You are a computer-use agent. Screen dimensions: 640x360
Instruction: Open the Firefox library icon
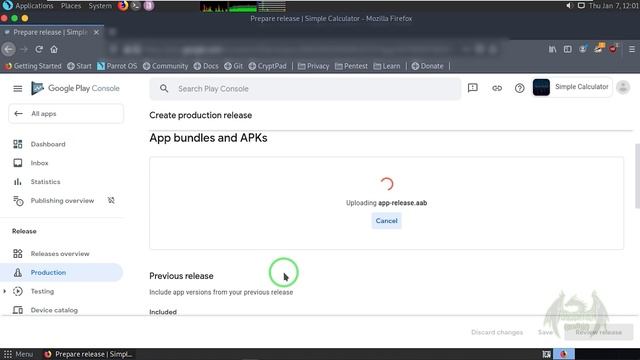[x=552, y=49]
